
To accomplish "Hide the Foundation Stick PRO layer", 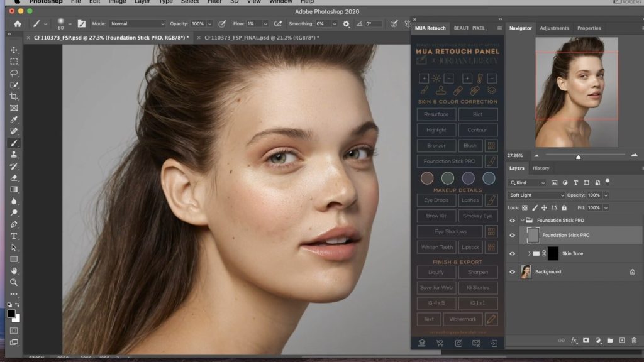I will pos(513,235).
